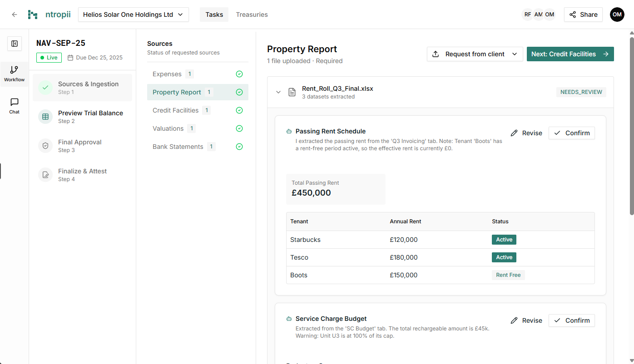The width and height of the screenshot is (634, 364).
Task: Revise the Service Charge Budget dataset
Action: (526, 320)
